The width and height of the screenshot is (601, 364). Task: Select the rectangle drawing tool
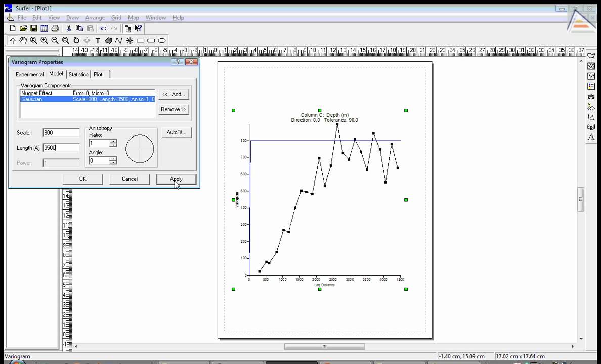pyautogui.click(x=140, y=40)
